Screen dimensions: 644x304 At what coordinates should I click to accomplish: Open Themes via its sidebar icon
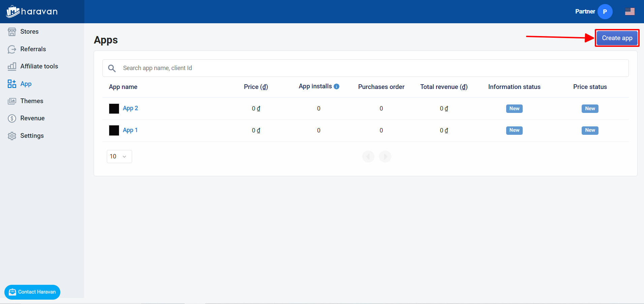[12, 101]
